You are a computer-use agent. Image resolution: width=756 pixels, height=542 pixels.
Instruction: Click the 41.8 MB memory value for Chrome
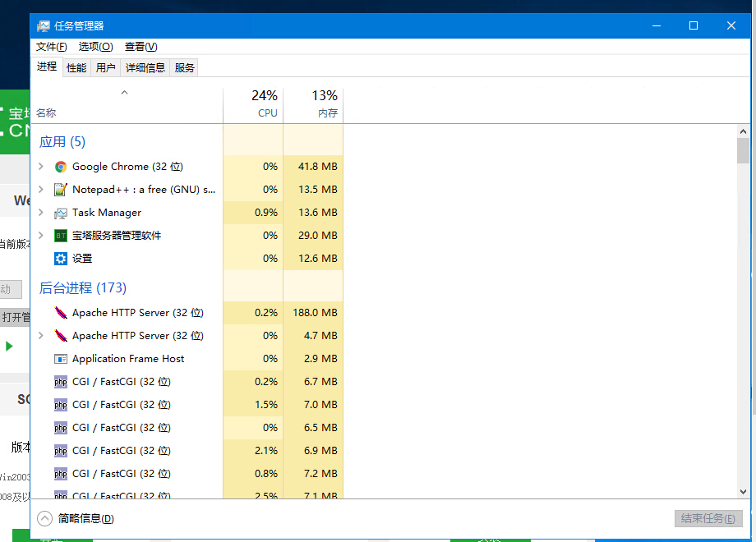(318, 167)
